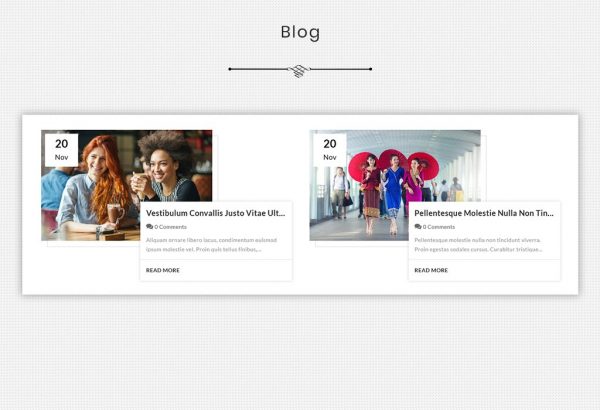
Task: Click the 20 Nov date badge on umbrella image
Action: click(x=330, y=150)
